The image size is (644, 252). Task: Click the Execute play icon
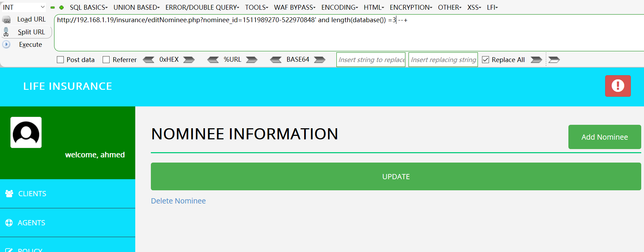(6, 44)
